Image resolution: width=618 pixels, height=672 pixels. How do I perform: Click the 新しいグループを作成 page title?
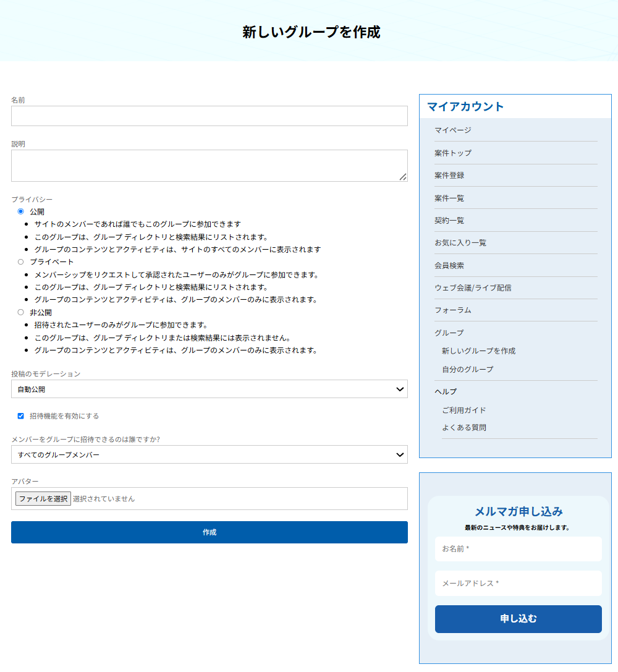tap(311, 32)
